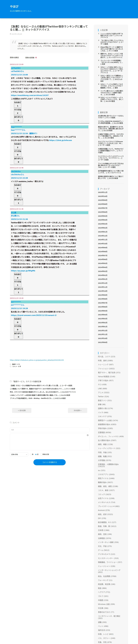Open the 2025年06月 archive
This screenshot has width=138, height=644.
point(103,212)
